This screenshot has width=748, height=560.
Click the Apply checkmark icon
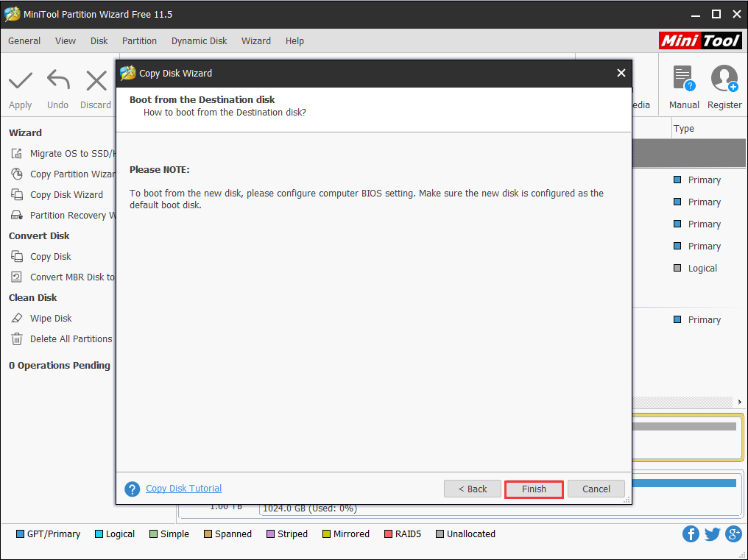(20, 80)
